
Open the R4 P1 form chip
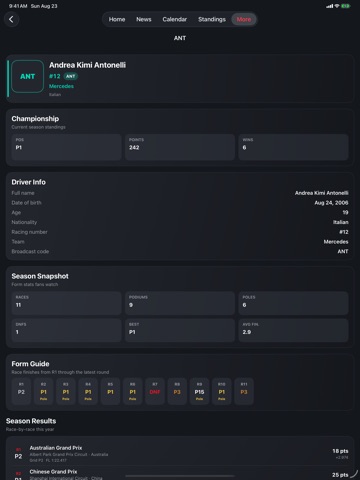tap(88, 391)
